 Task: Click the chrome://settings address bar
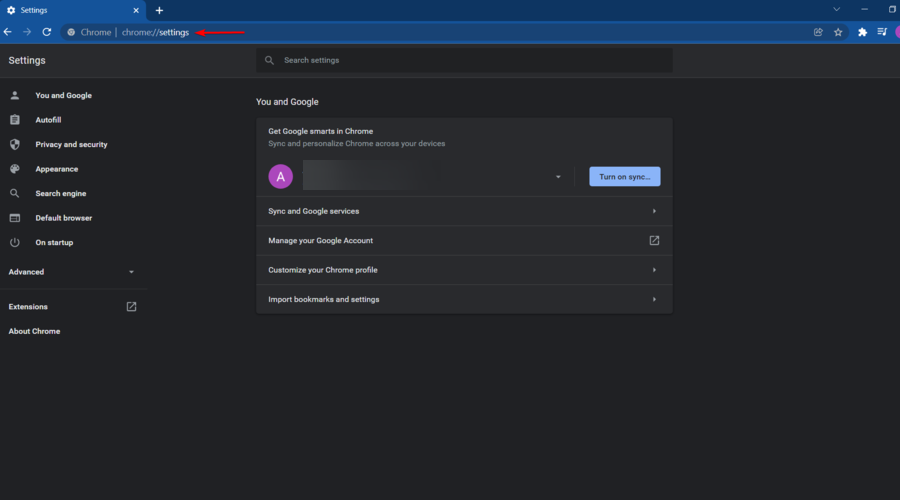pos(155,32)
